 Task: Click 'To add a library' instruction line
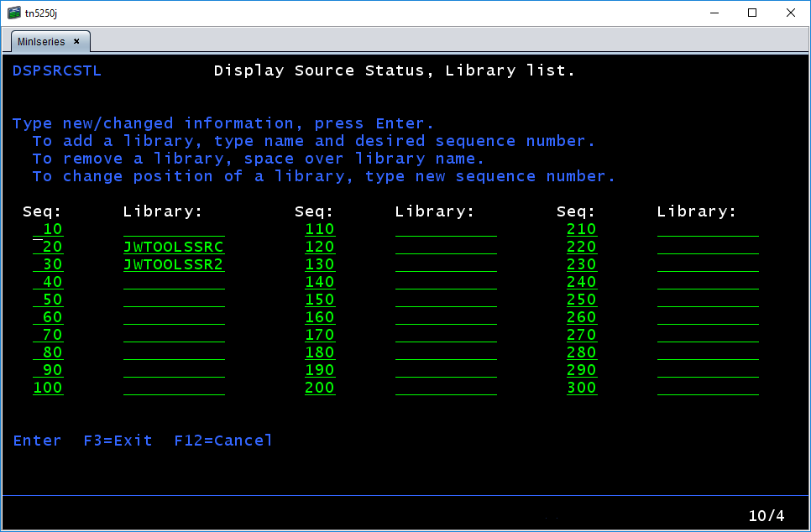pyautogui.click(x=313, y=141)
